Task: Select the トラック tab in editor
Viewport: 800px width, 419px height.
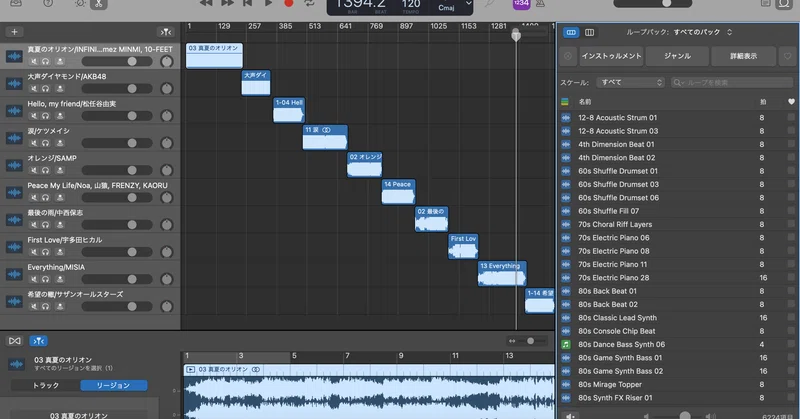Action: click(x=45, y=385)
